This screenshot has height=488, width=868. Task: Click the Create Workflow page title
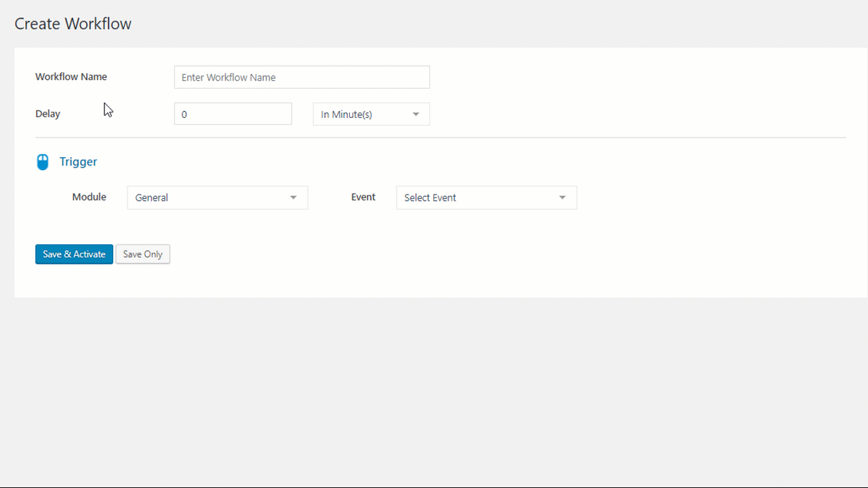click(73, 23)
